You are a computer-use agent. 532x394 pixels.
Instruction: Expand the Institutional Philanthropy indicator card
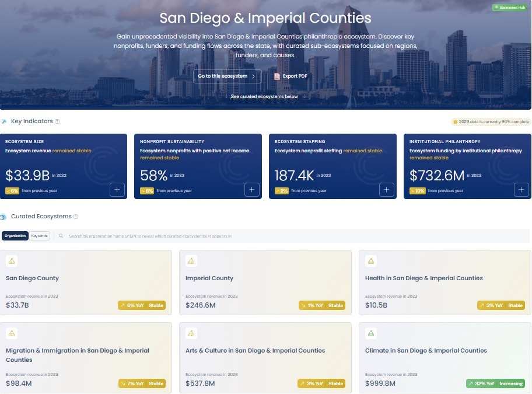click(521, 190)
